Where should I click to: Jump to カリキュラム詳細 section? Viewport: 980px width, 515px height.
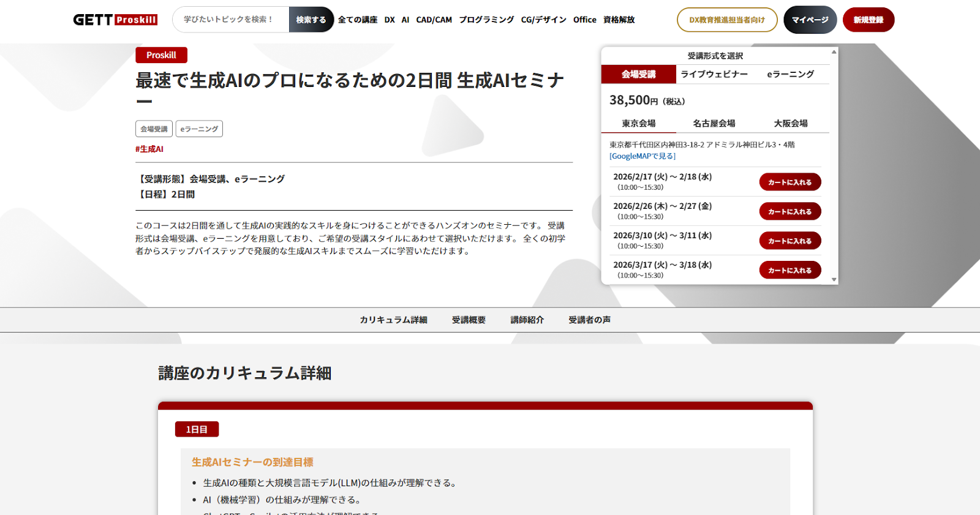(393, 320)
